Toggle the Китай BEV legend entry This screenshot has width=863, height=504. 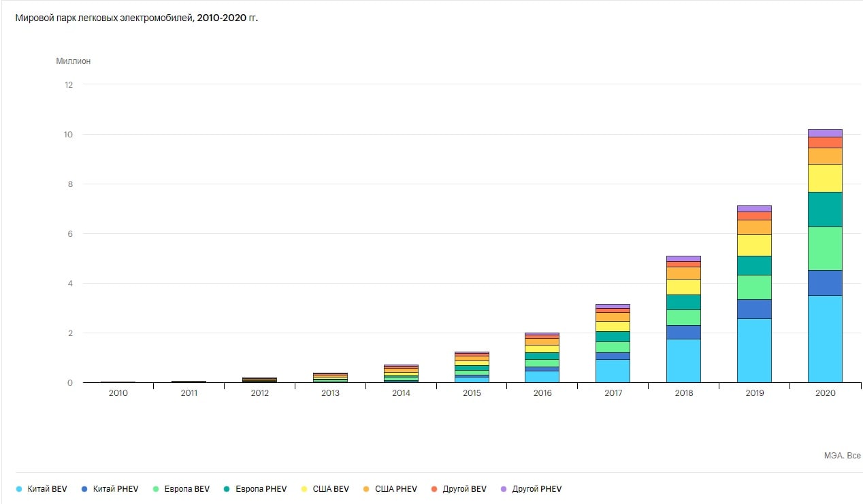[42, 489]
